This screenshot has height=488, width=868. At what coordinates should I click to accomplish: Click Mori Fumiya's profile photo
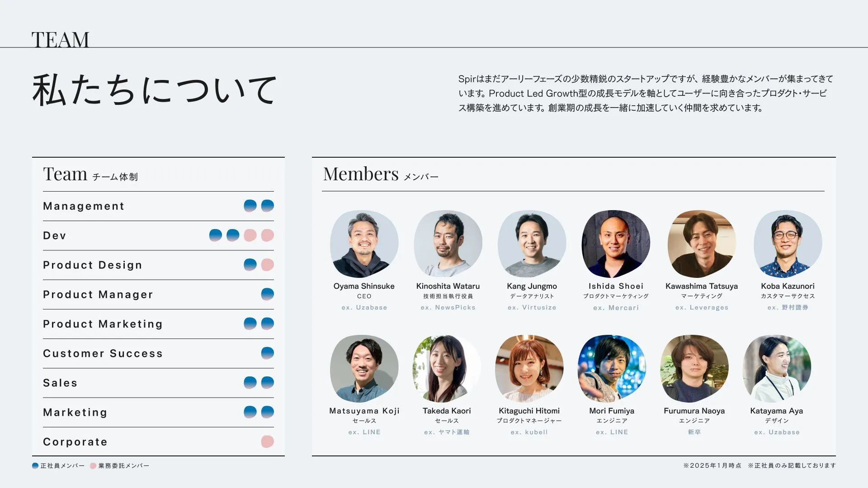[x=612, y=369]
